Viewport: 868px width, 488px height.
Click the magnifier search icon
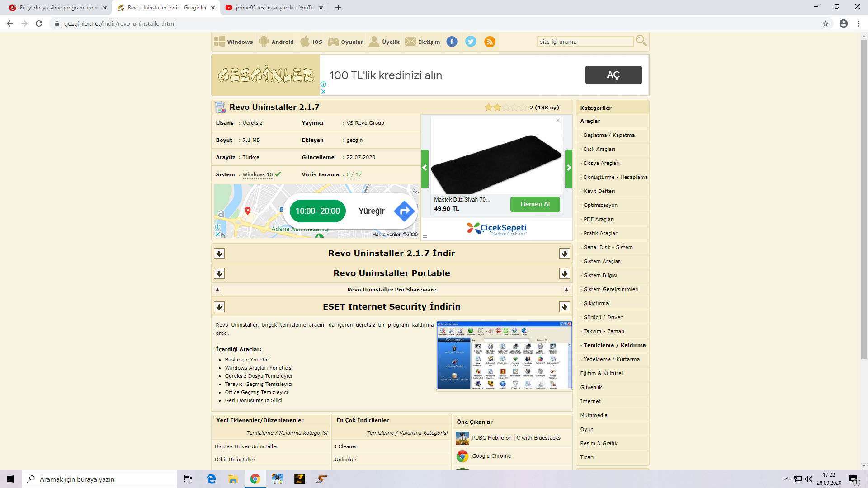(x=641, y=41)
